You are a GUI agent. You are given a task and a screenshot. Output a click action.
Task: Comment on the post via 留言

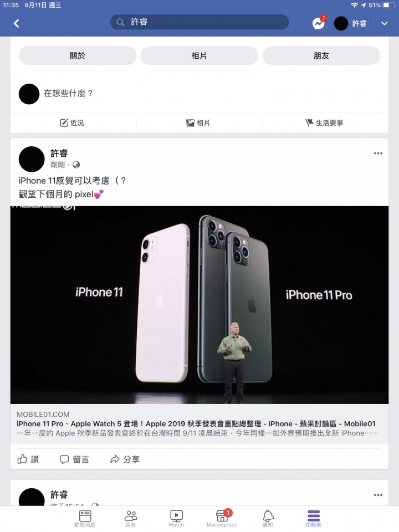74,459
